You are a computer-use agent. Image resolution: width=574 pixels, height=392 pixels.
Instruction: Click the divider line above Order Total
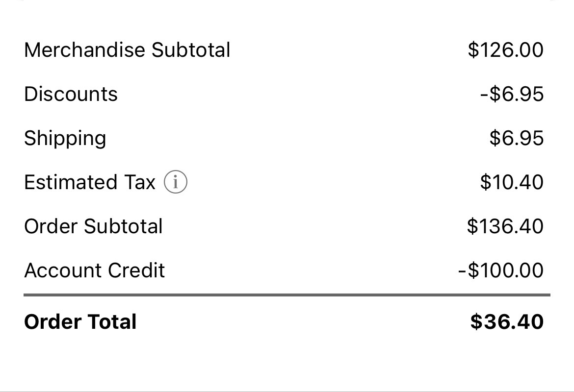(x=287, y=294)
